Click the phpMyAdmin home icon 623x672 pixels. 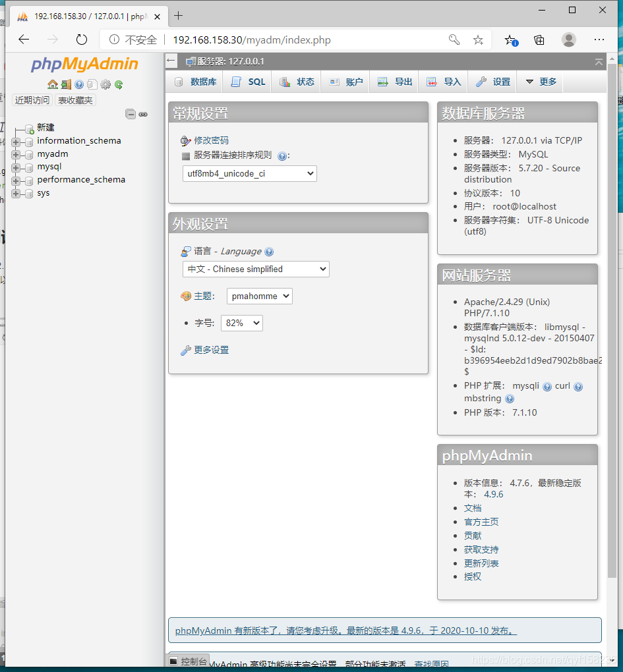[52, 84]
